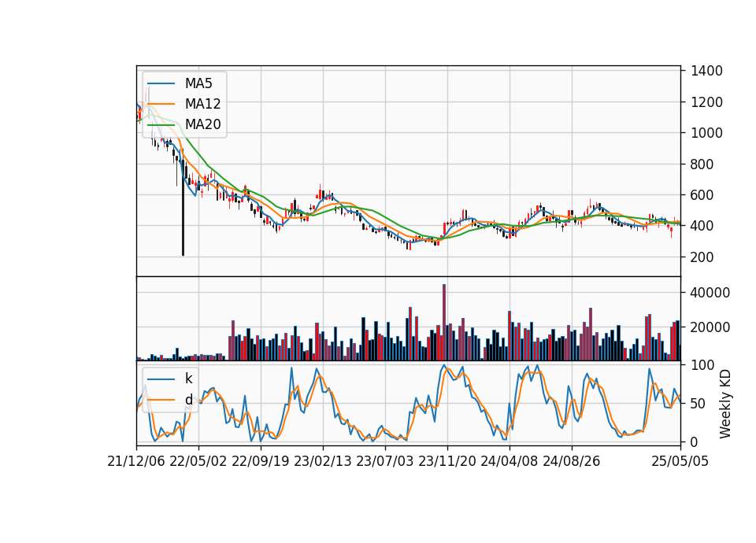Click the 200 price axis tick
Screen dimensions: 756x543
702,257
